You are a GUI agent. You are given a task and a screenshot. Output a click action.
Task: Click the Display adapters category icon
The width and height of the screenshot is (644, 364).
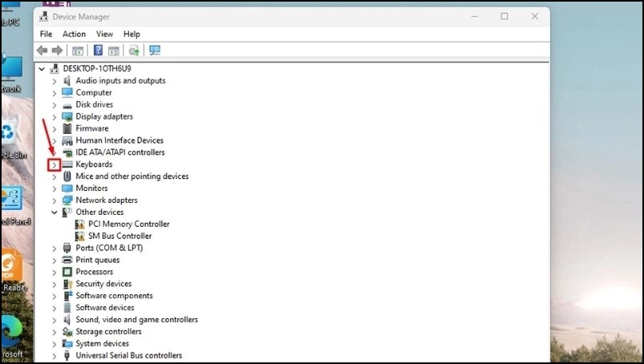coord(67,117)
